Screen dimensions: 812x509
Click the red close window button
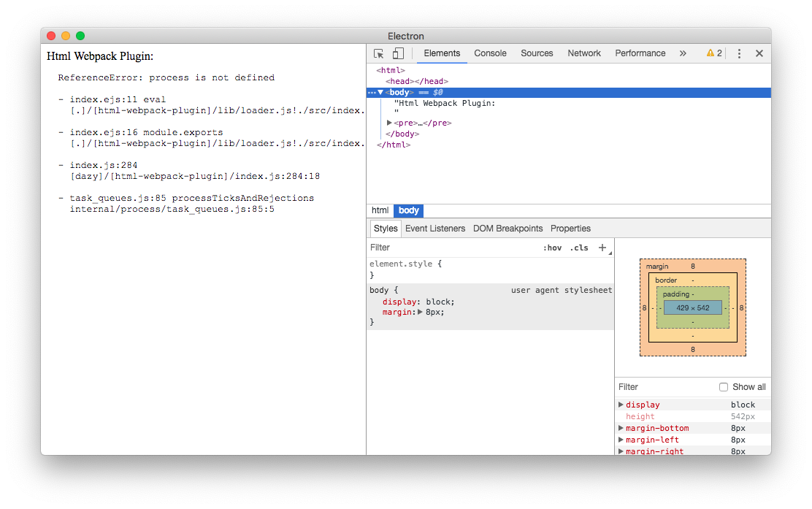(x=51, y=36)
